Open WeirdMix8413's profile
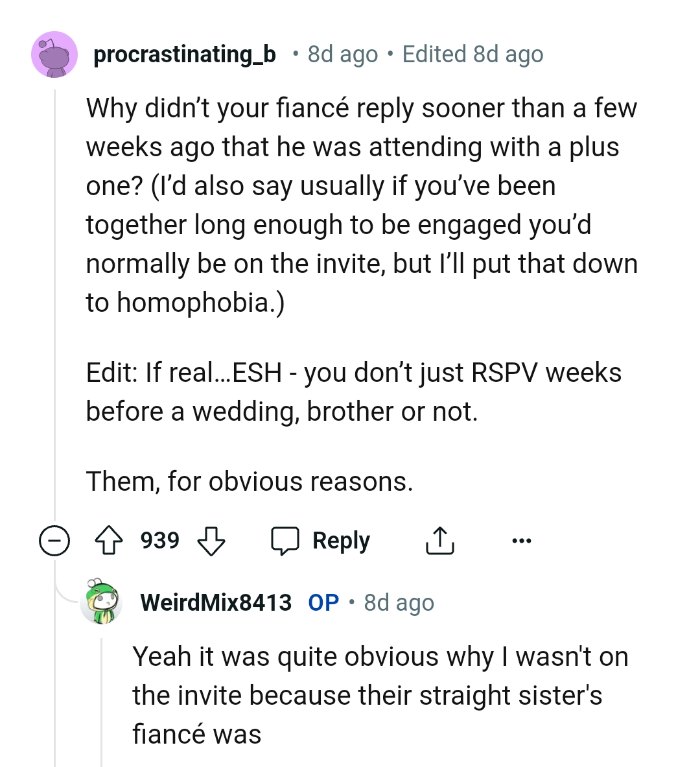Viewport: 700px width, 767px height. tap(215, 602)
